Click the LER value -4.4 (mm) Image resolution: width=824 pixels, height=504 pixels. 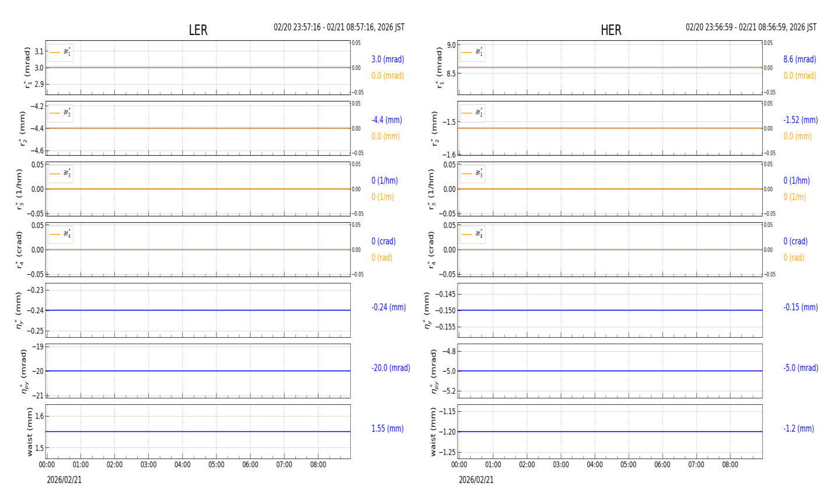[386, 120]
